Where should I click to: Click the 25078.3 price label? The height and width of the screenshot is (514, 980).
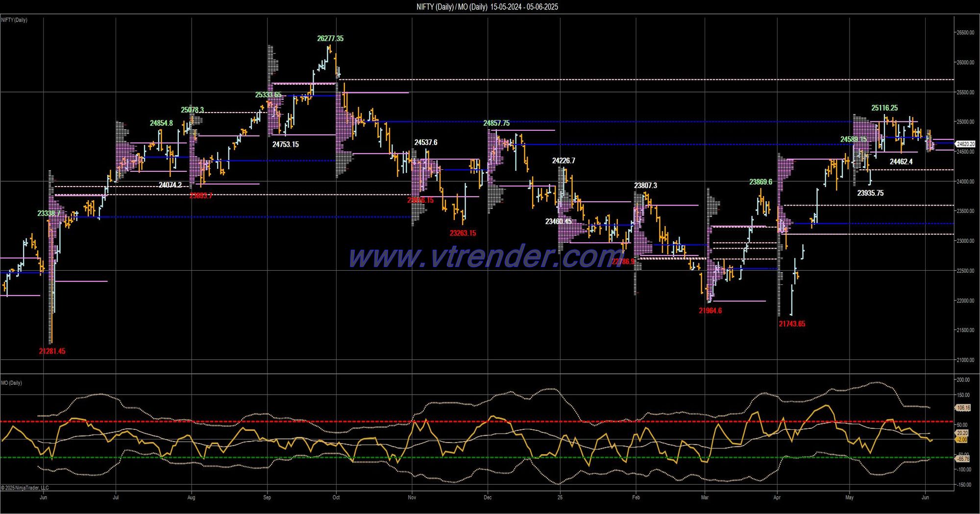(192, 110)
